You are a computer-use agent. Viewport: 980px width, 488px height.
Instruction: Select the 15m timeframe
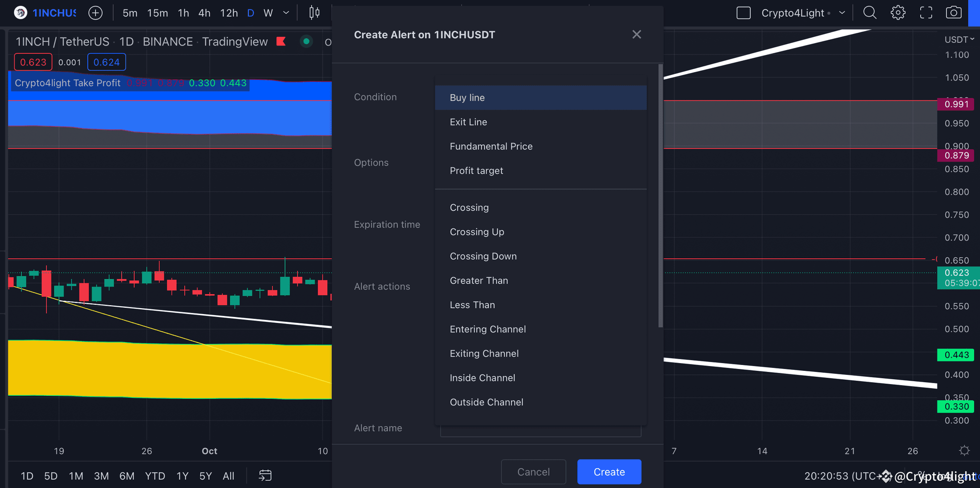(x=157, y=13)
